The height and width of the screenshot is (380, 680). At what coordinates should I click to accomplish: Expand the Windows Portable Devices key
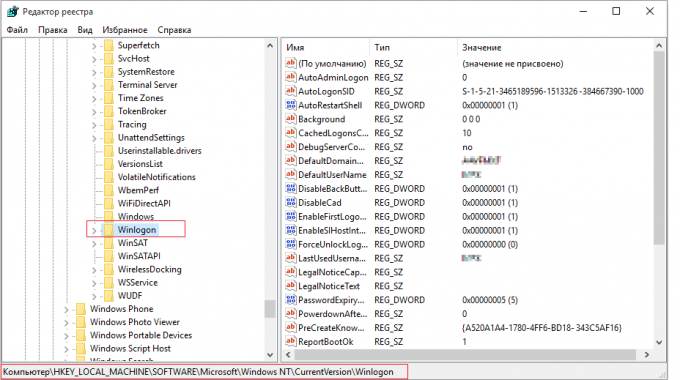66,336
